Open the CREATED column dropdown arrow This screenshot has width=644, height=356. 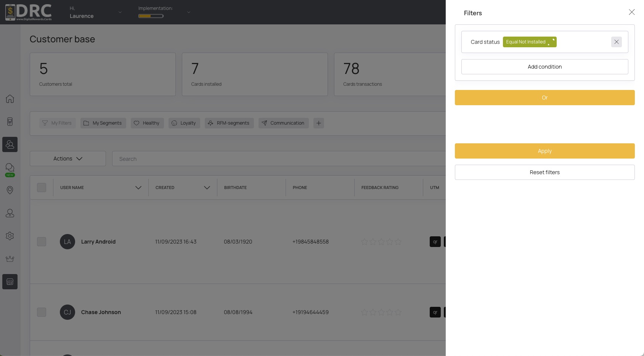coord(207,188)
